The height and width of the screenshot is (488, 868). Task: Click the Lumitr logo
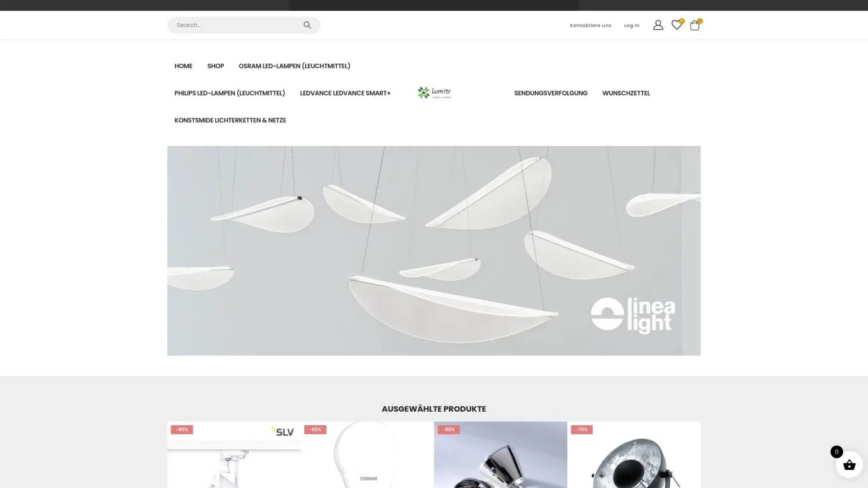(x=434, y=93)
